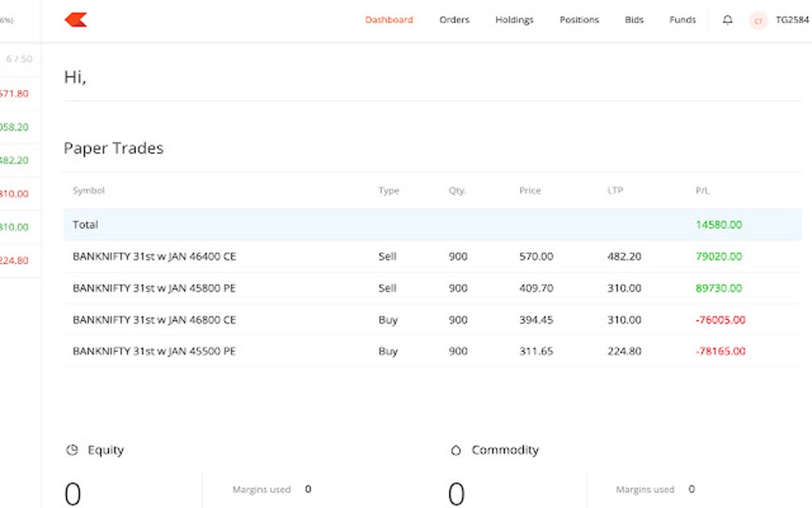Open the Holdings tab
812x508 pixels.
pos(513,20)
